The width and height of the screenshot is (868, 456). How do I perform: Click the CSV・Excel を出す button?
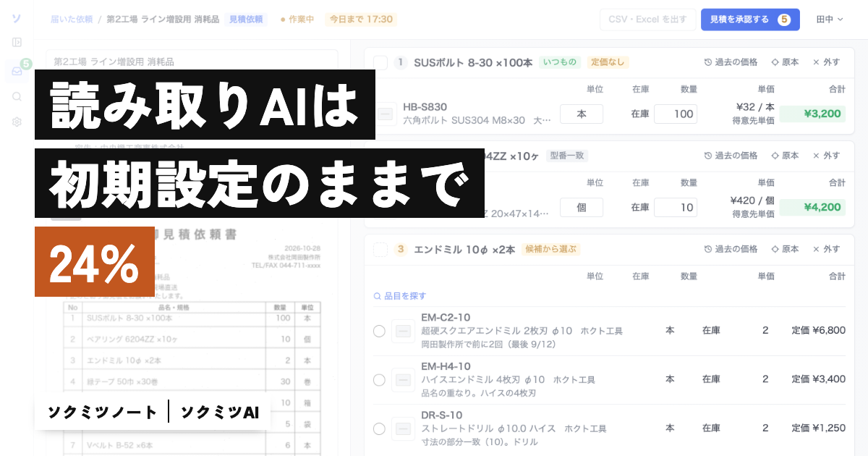647,20
